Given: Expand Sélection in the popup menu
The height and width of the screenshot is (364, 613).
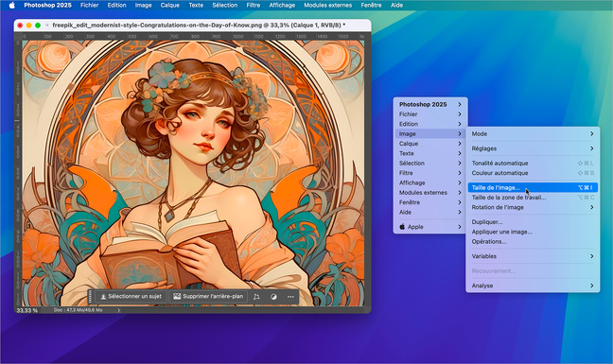Looking at the screenshot, I should point(430,164).
